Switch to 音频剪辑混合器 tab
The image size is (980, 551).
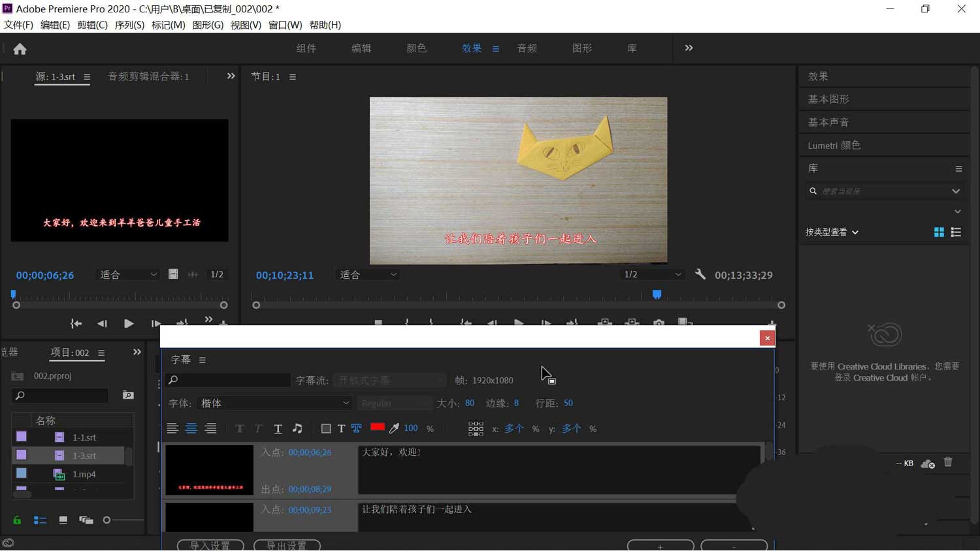click(148, 76)
